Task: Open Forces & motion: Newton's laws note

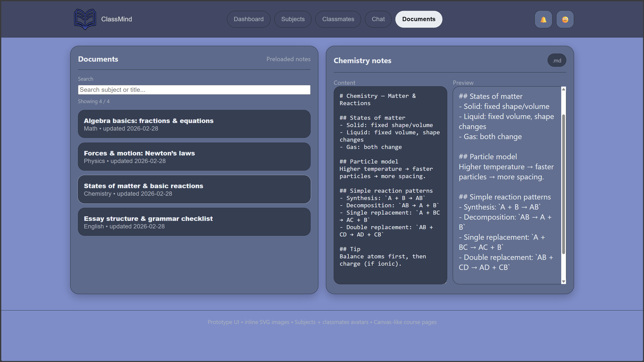Action: [194, 157]
